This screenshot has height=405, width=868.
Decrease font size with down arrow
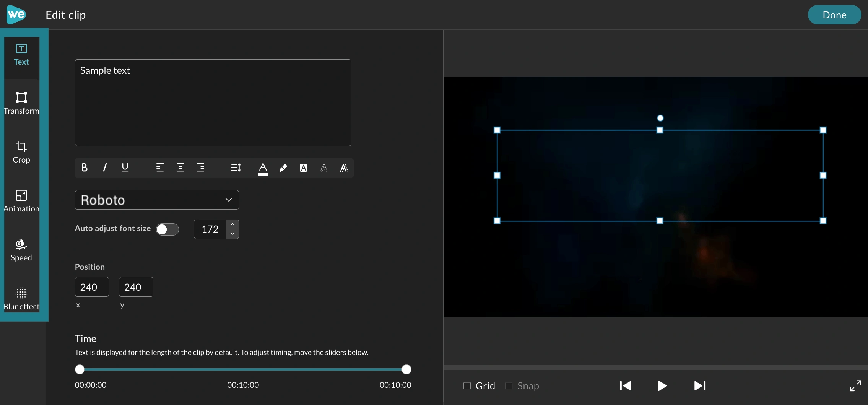[232, 234]
